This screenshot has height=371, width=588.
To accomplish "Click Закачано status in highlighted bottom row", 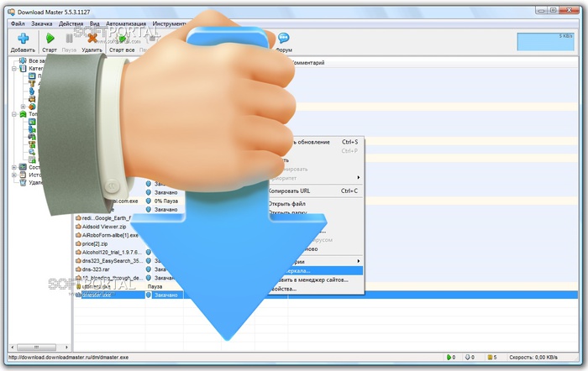I will (165, 295).
